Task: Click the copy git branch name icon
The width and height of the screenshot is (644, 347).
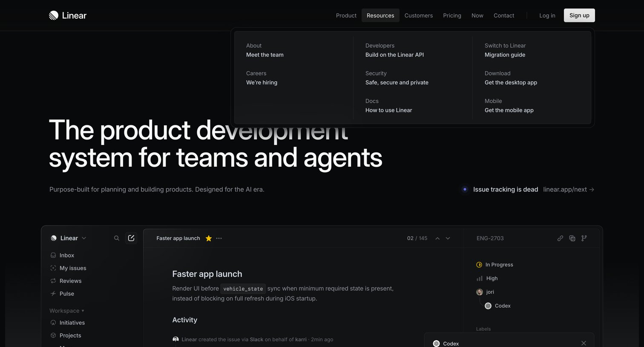Action: pos(584,238)
